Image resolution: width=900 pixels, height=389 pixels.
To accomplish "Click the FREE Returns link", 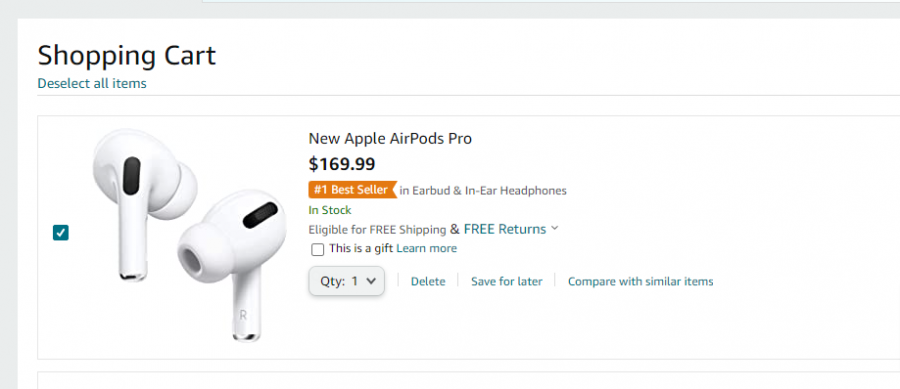I will tap(505, 229).
